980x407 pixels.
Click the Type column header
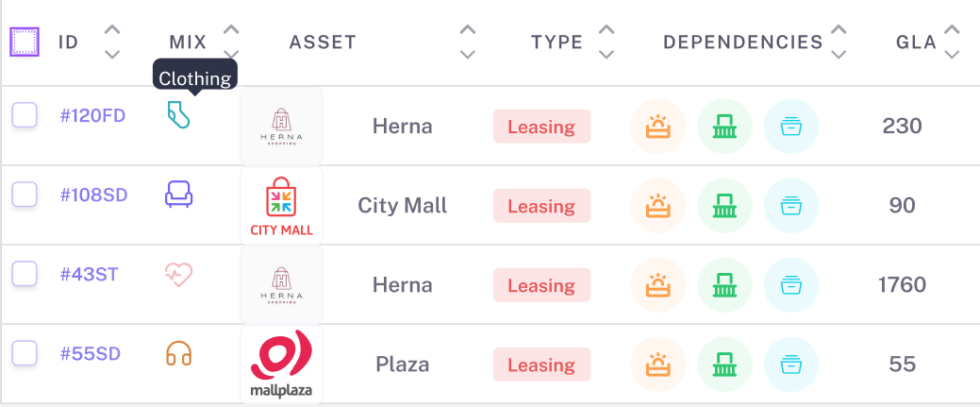point(556,42)
